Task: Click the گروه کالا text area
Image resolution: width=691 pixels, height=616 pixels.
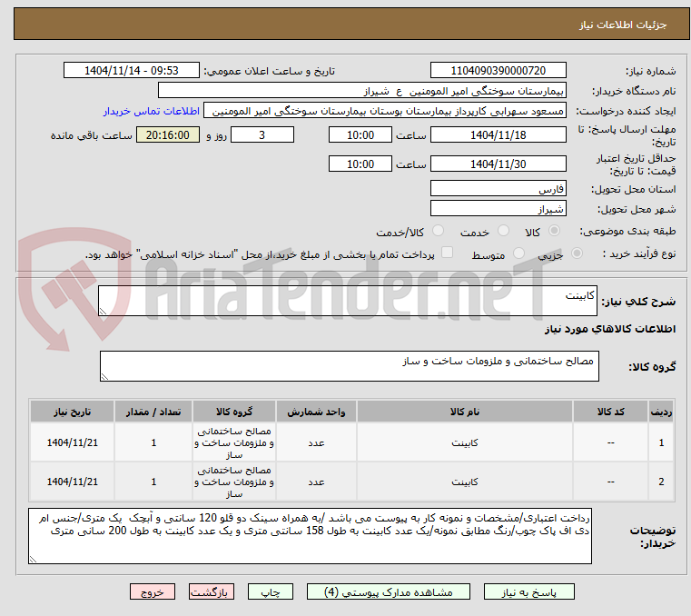Action: tap(349, 366)
